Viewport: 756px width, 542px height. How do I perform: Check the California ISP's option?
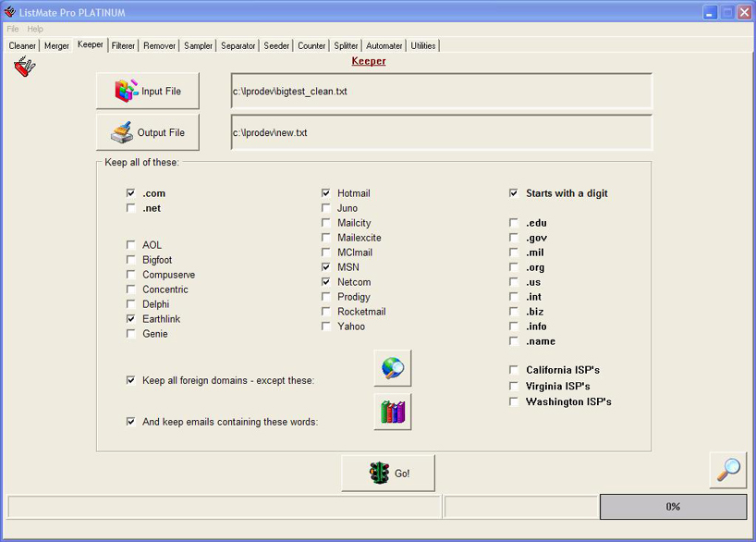pyautogui.click(x=514, y=371)
